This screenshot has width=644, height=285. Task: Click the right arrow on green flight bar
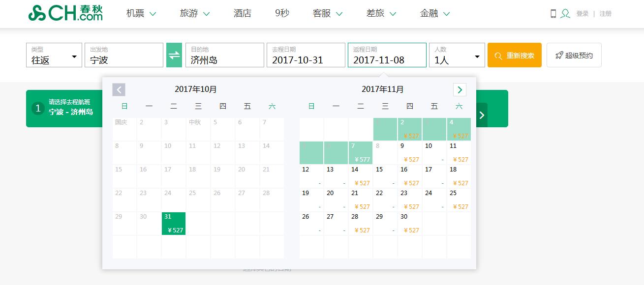click(x=482, y=115)
